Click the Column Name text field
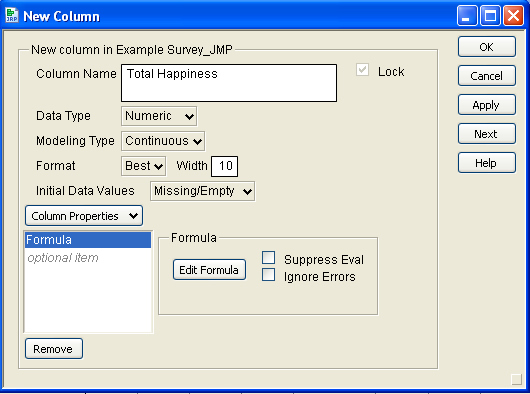The height and width of the screenshot is (394, 530). point(229,83)
